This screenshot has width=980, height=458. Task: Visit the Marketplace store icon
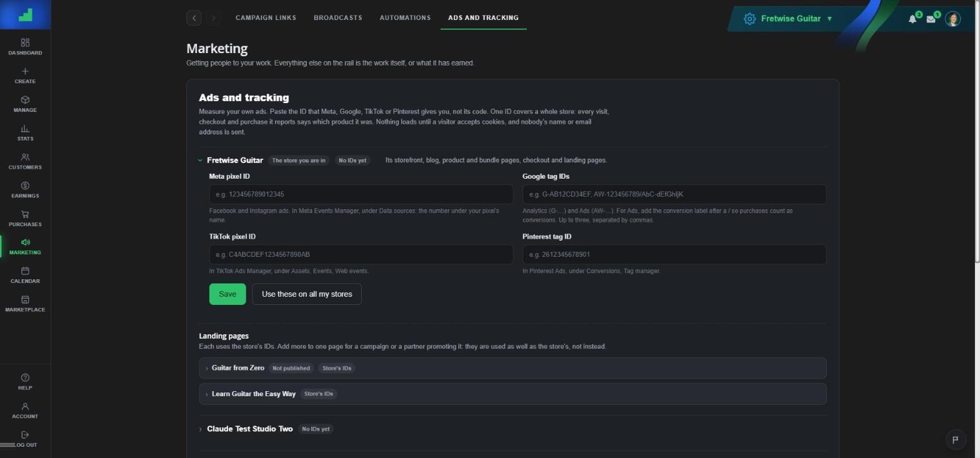tap(25, 300)
